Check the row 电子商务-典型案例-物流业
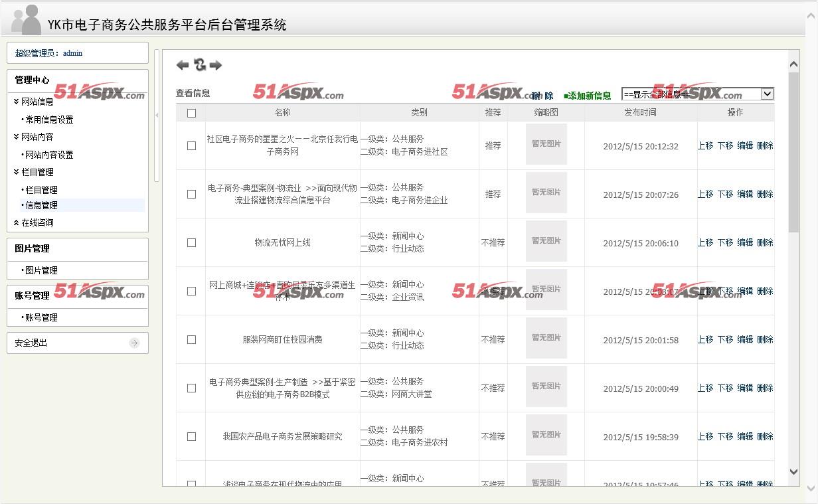Viewport: 818px width, 504px height. coord(191,194)
